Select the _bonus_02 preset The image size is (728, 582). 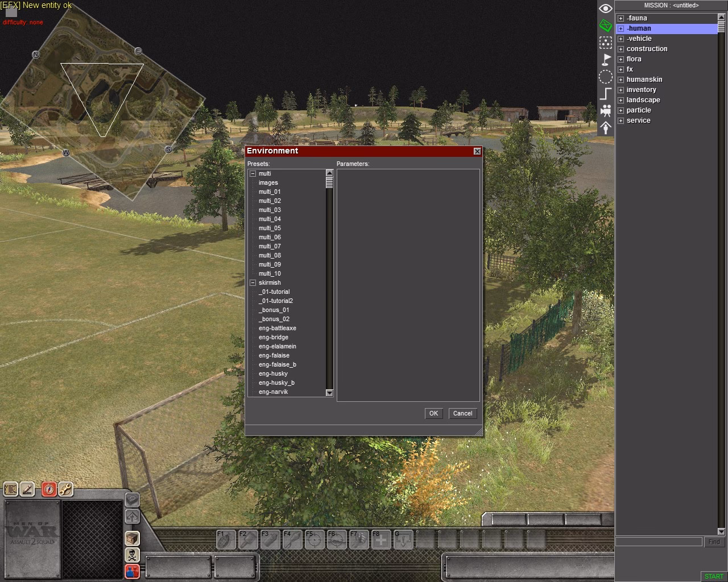(274, 319)
